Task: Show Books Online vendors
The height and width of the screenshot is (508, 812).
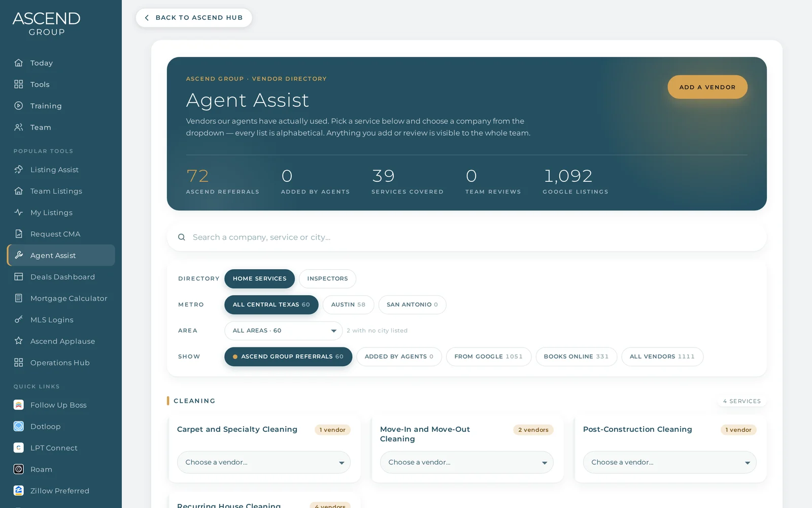Action: (x=576, y=357)
